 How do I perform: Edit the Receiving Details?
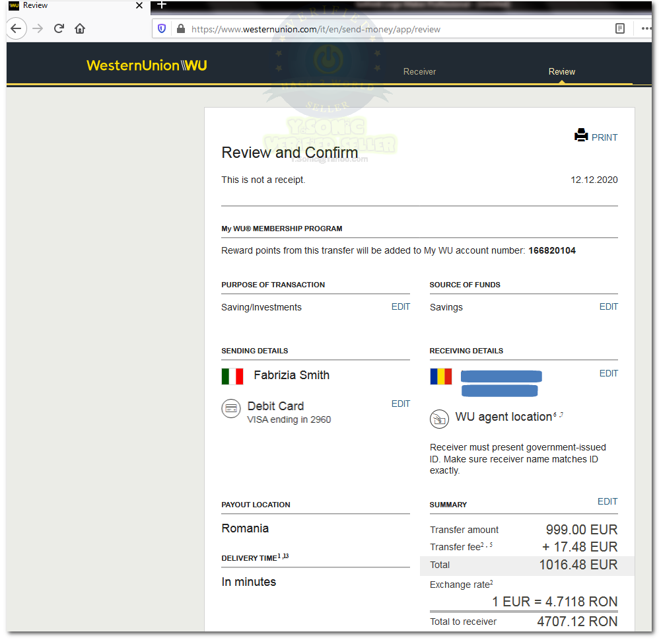pos(609,373)
